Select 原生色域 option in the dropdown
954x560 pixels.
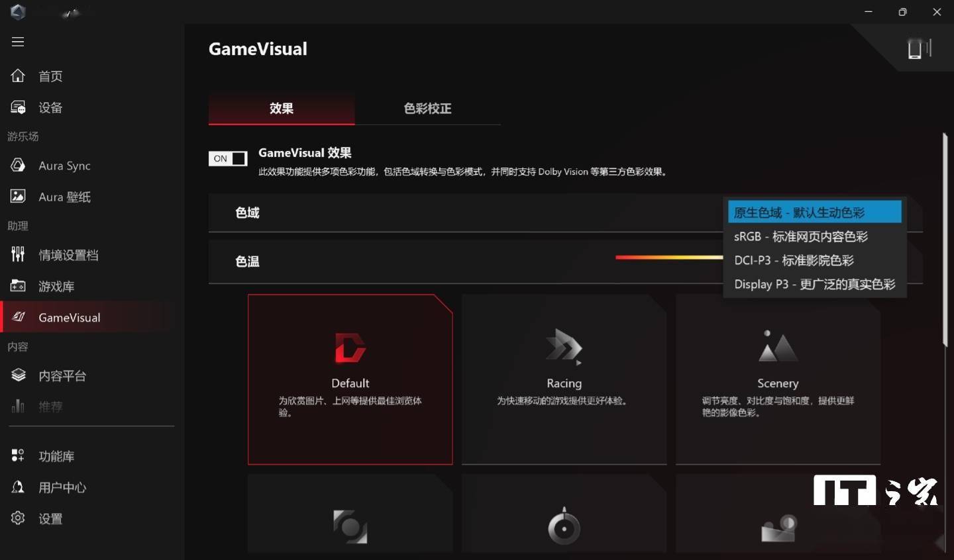pos(814,212)
